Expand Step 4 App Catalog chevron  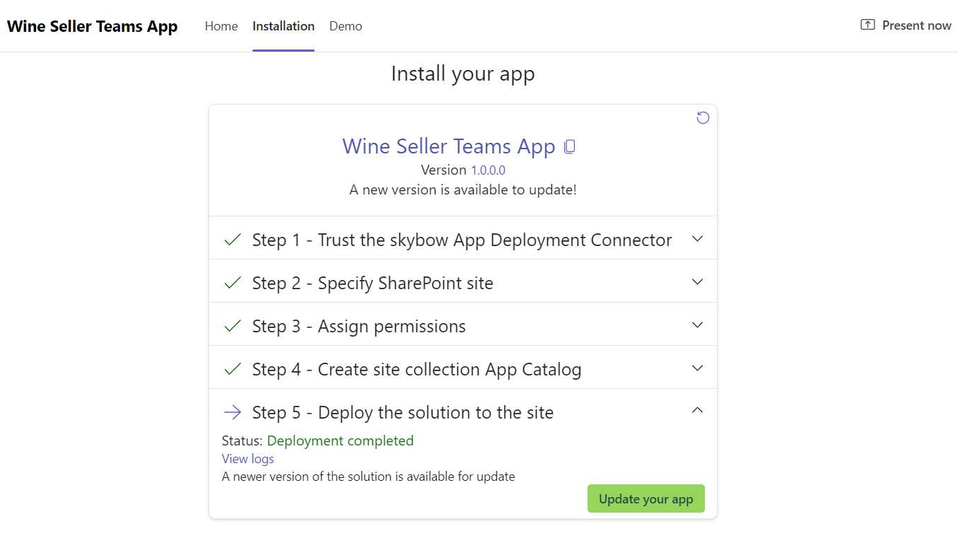coord(697,368)
